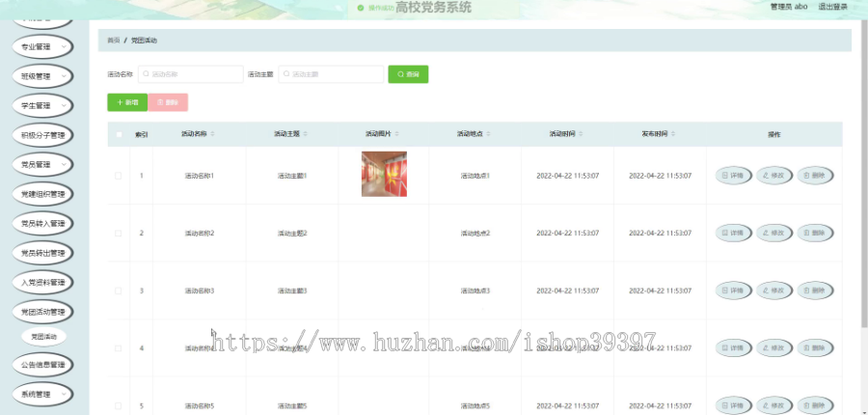
Task: Sort by 活动名称 column arrows
Action: click(213, 134)
